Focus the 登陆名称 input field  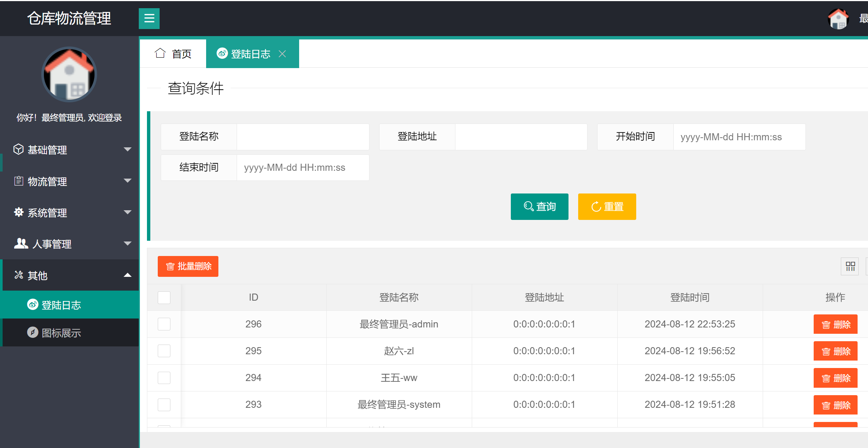(303, 137)
